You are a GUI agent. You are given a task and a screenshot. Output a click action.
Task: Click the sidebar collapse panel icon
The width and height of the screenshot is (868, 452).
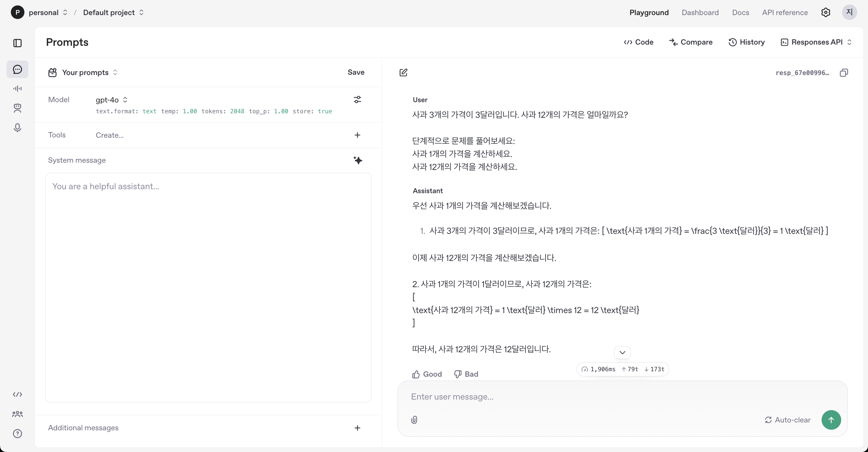(17, 43)
